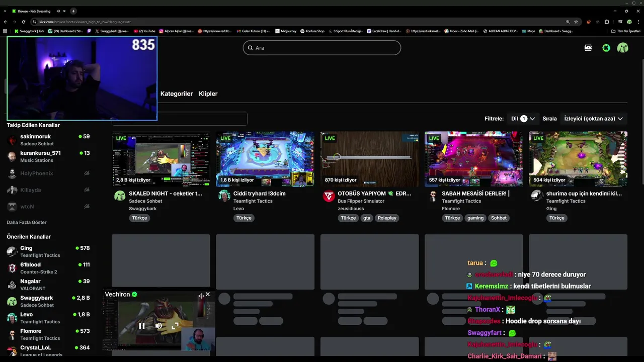Screen dimensions: 644x362
Task: Mute the Vechiron mini player volume
Action: pos(158,326)
